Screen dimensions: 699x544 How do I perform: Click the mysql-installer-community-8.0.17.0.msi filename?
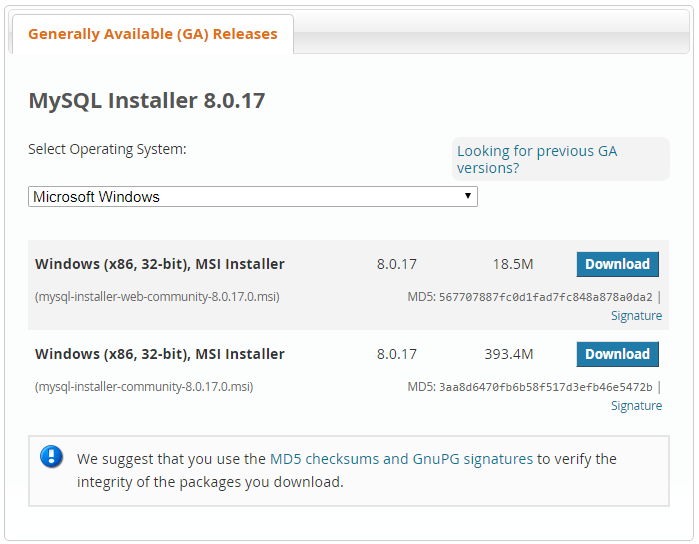click(144, 387)
